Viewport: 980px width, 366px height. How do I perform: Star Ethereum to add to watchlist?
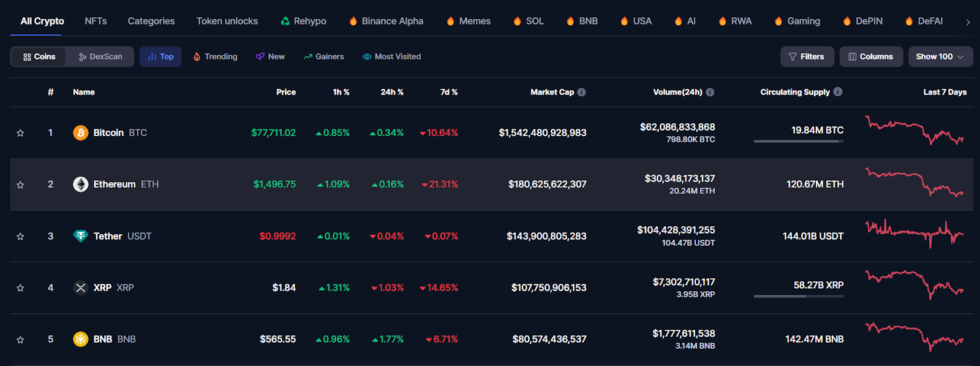pyautogui.click(x=20, y=185)
